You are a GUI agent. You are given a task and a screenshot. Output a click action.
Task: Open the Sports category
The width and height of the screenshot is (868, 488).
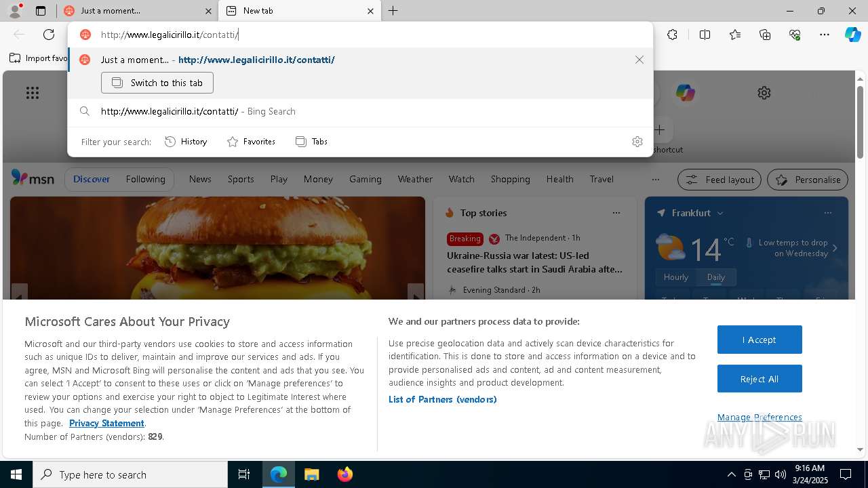click(x=241, y=179)
